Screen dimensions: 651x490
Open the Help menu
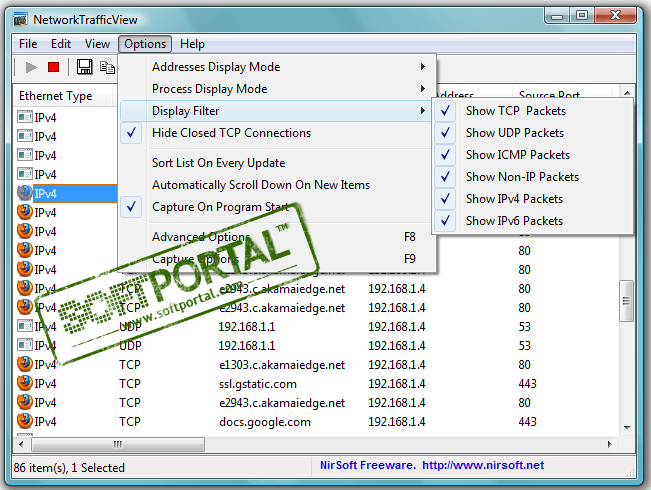coord(192,44)
